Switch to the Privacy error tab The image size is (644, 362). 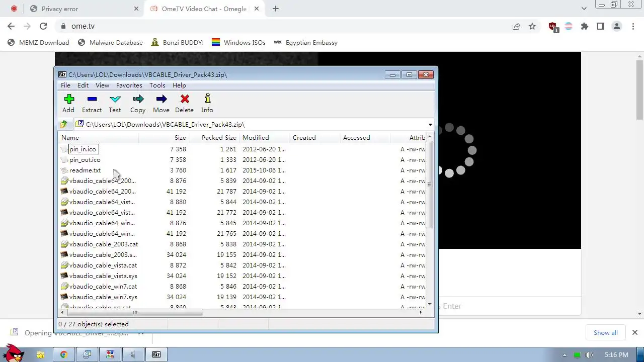tap(84, 9)
